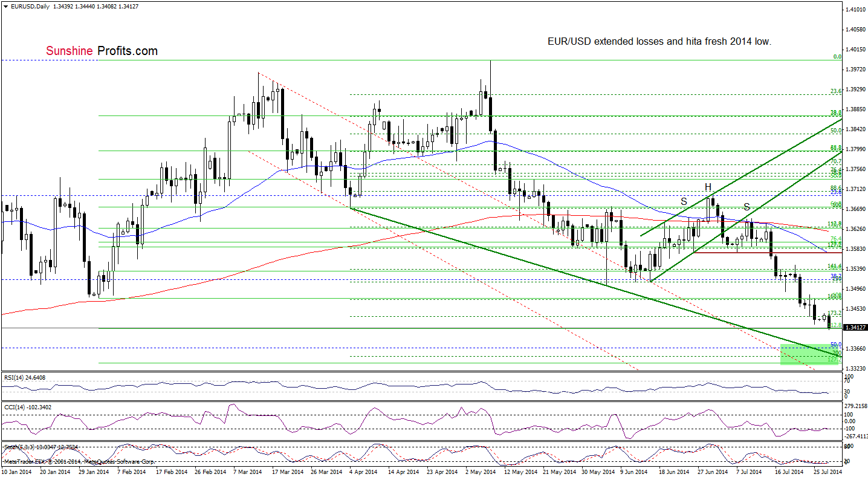Click the 4 Apr 2014 date label
The height and width of the screenshot is (477, 868).
click(x=364, y=472)
